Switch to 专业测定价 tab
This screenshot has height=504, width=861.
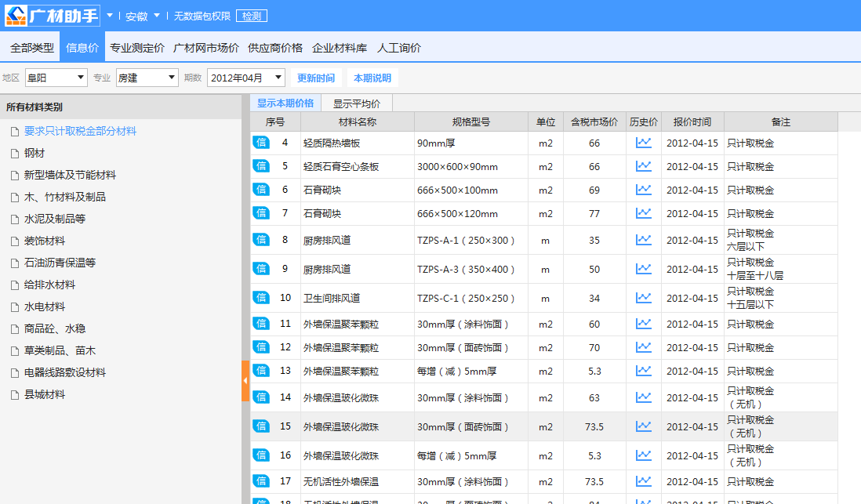click(x=136, y=48)
